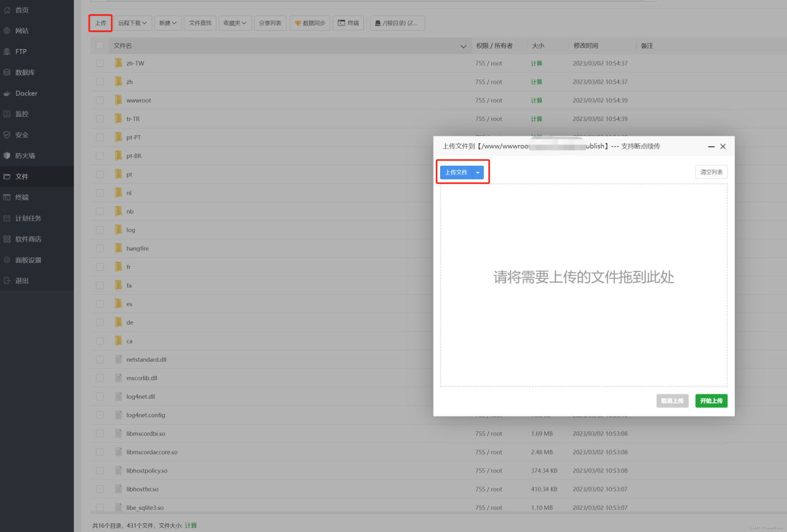Click the netstandard.dll file icon

pyautogui.click(x=119, y=359)
